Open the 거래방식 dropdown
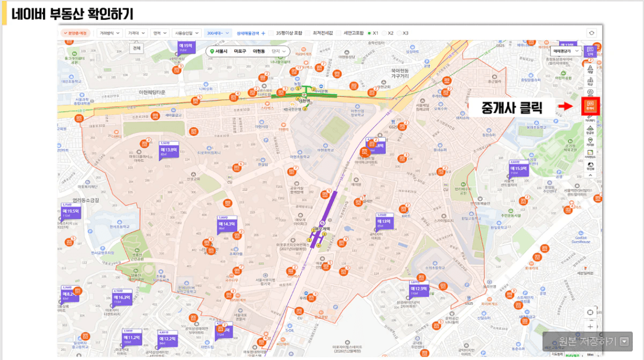The image size is (644, 360). tap(110, 33)
